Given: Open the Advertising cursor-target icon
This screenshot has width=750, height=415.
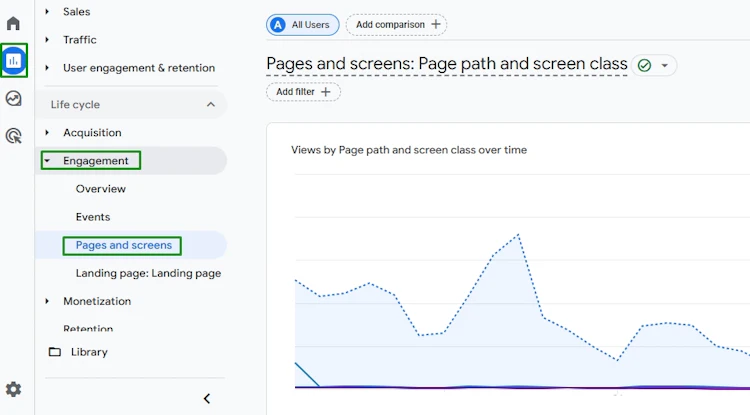Looking at the screenshot, I should tap(13, 136).
